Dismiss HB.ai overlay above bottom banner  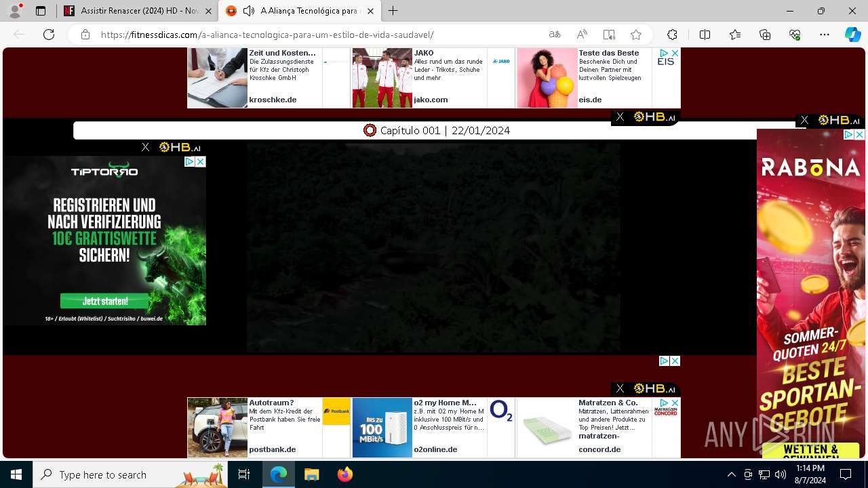[620, 388]
